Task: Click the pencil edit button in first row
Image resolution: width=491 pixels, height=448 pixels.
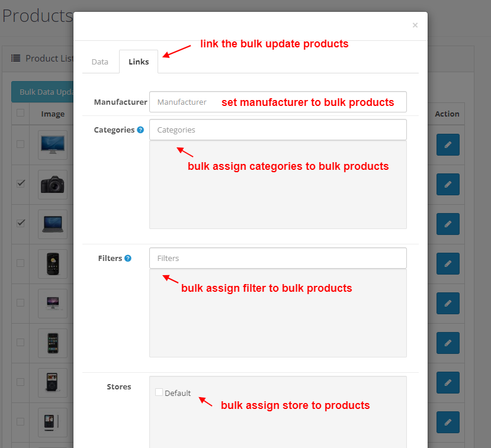Action: 448,144
